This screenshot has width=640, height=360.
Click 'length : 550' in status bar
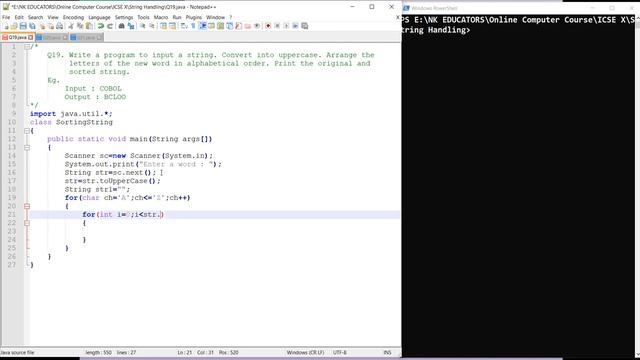(x=98, y=352)
